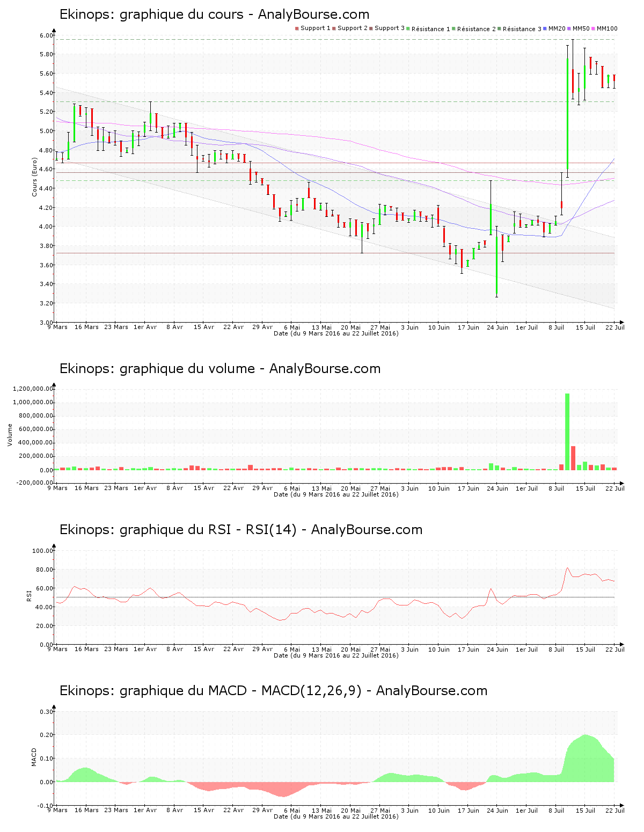This screenshot has height=832, width=644.
Task: Click the 1,200,000.00 volume axis value
Action: pyautogui.click(x=32, y=389)
